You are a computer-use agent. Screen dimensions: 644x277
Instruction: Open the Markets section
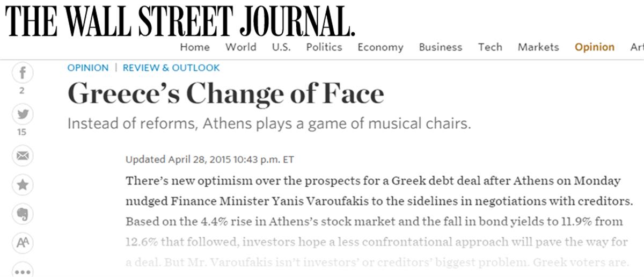point(538,47)
